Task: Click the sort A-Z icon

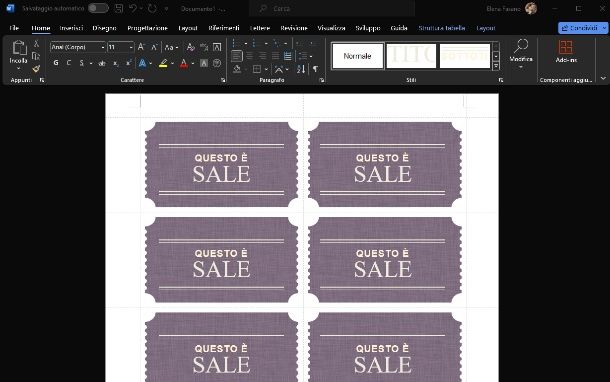Action: (301, 69)
